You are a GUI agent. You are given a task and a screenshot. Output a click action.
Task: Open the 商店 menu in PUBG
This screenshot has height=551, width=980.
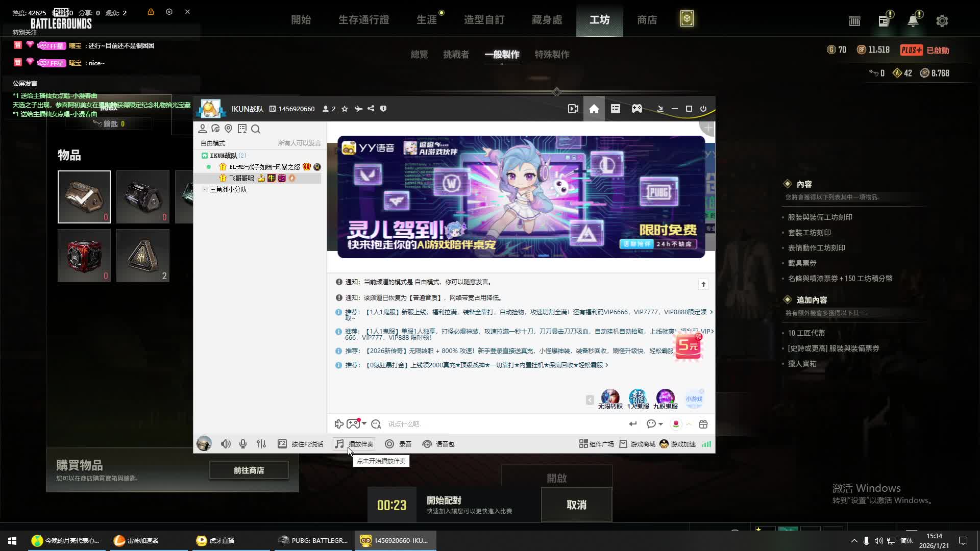coord(647,19)
